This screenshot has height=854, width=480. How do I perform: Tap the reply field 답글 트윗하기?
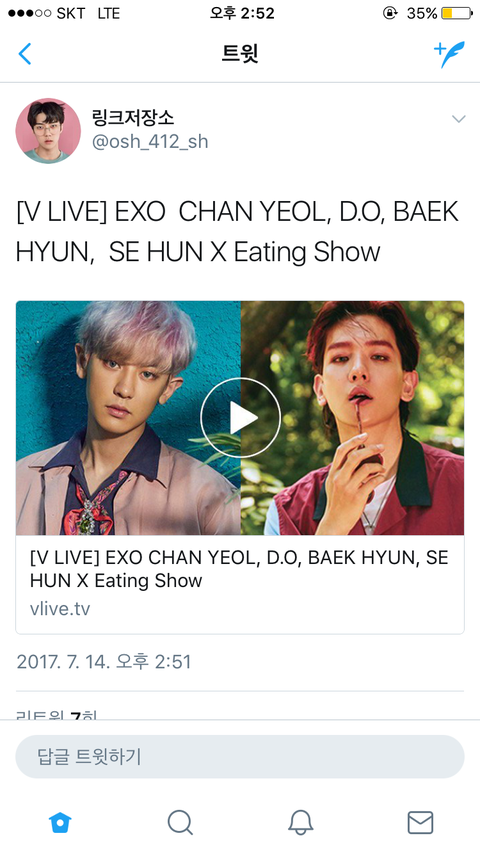[240, 757]
